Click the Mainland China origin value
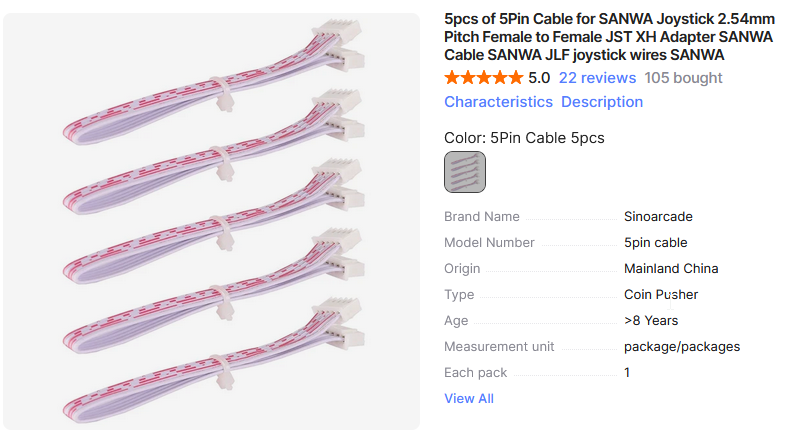 [671, 268]
